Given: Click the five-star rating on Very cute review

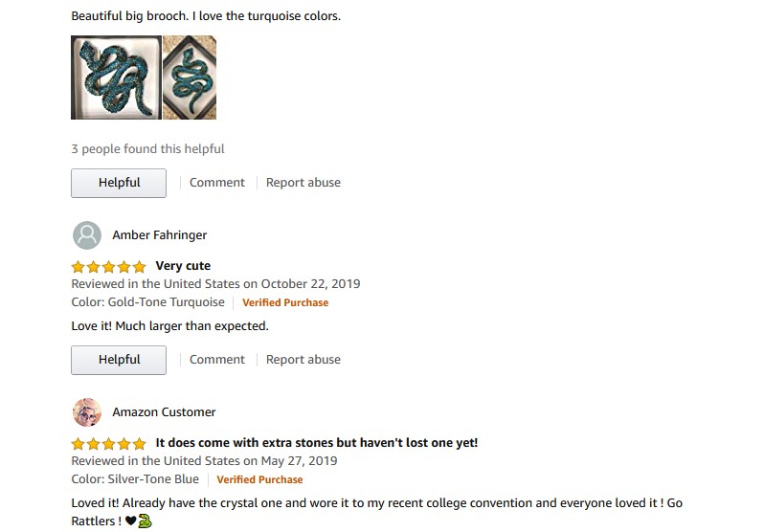Looking at the screenshot, I should click(108, 267).
